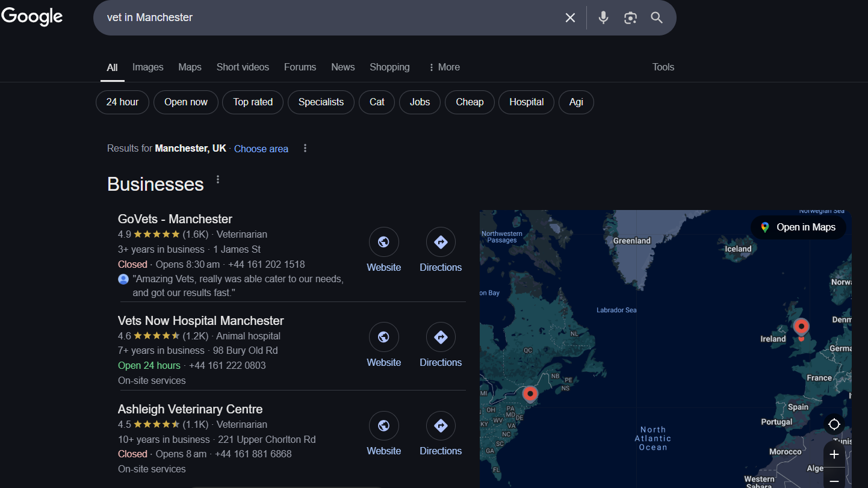Go to the News tab
868x488 pixels.
coord(343,67)
